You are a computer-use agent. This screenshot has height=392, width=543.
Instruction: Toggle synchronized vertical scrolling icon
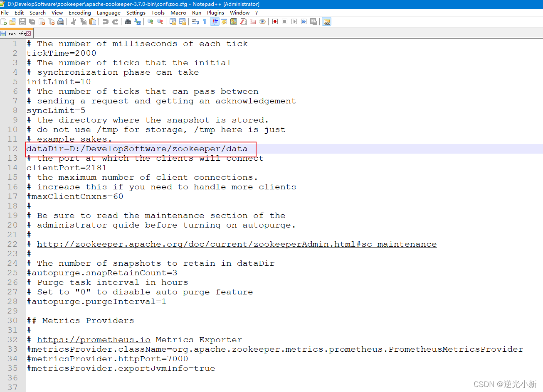tap(173, 22)
